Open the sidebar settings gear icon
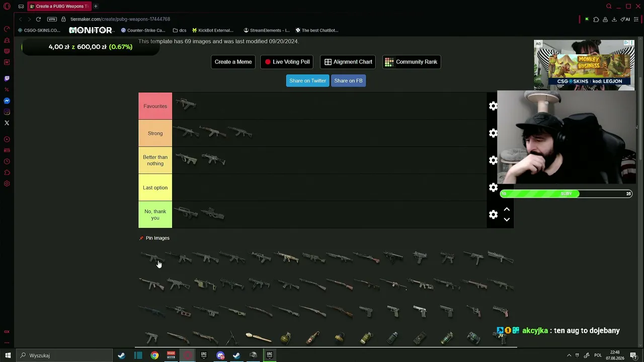 pos(7,184)
